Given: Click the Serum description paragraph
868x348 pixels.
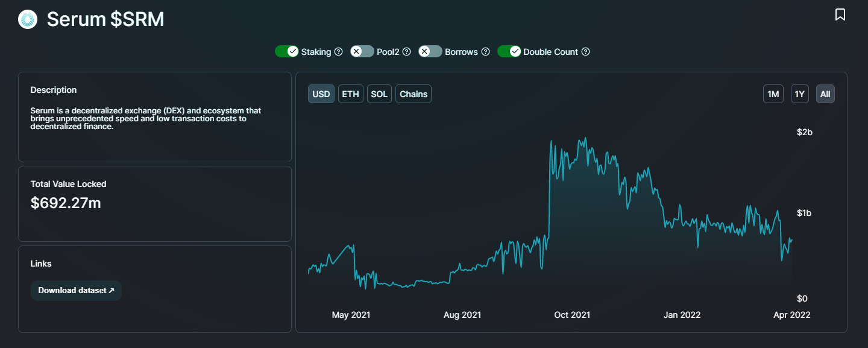Looking at the screenshot, I should coord(146,119).
